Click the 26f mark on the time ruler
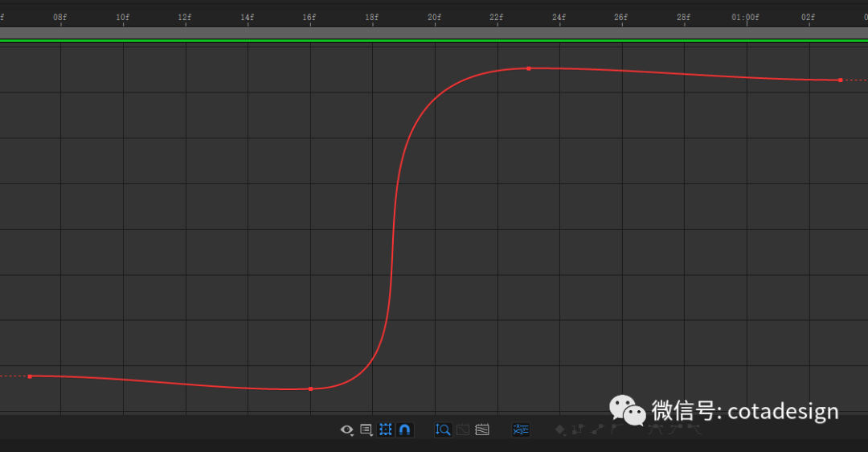The width and height of the screenshot is (868, 452). tap(621, 17)
